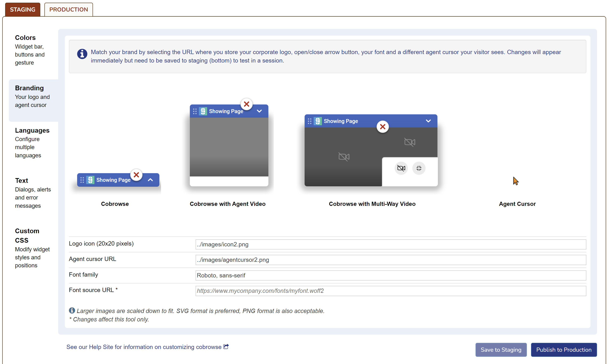Click Save to Staging button
This screenshot has width=610, height=364.
501,350
